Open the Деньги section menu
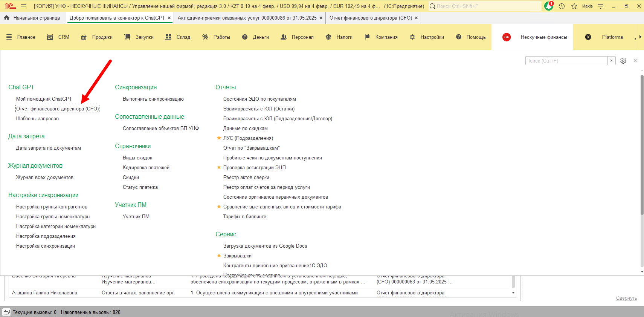 pyautogui.click(x=255, y=37)
